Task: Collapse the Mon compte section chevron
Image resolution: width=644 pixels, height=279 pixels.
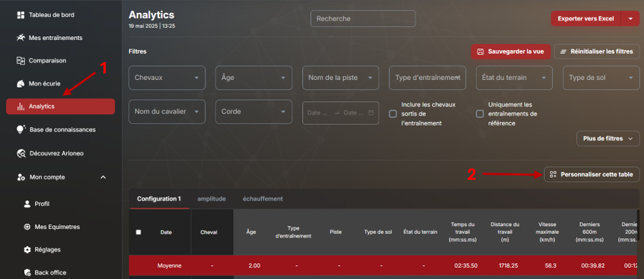Action: 103,177
